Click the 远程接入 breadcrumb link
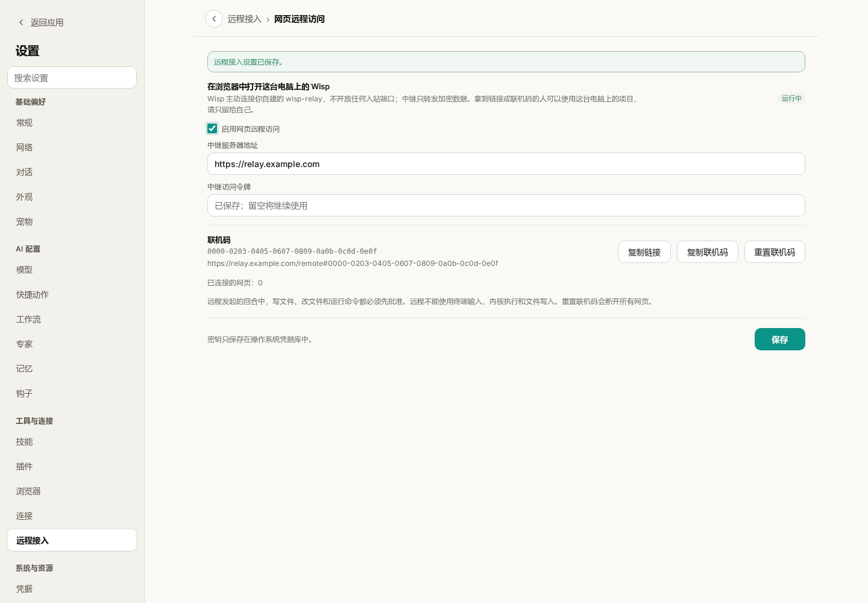Viewport: 868px width, 603px height. (244, 19)
